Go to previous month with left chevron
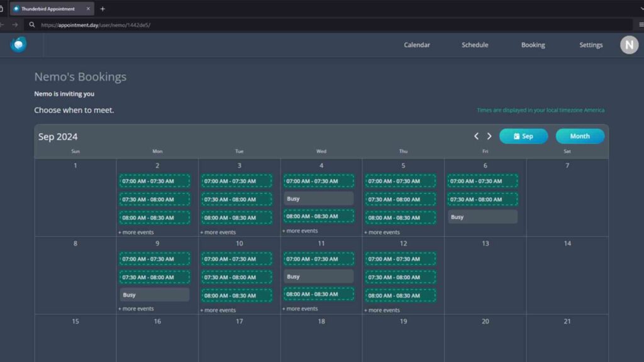The height and width of the screenshot is (362, 644). click(476, 136)
